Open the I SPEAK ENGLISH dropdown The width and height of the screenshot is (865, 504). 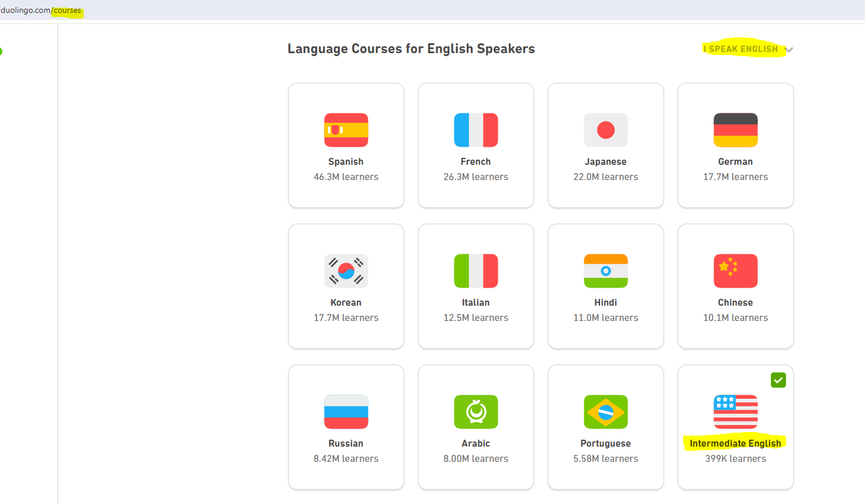tap(747, 49)
